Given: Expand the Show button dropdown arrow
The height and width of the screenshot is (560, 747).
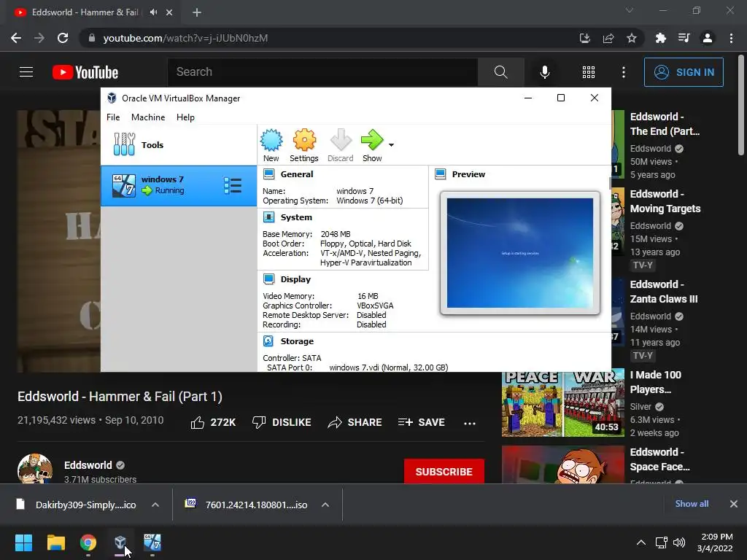Looking at the screenshot, I should point(391,145).
